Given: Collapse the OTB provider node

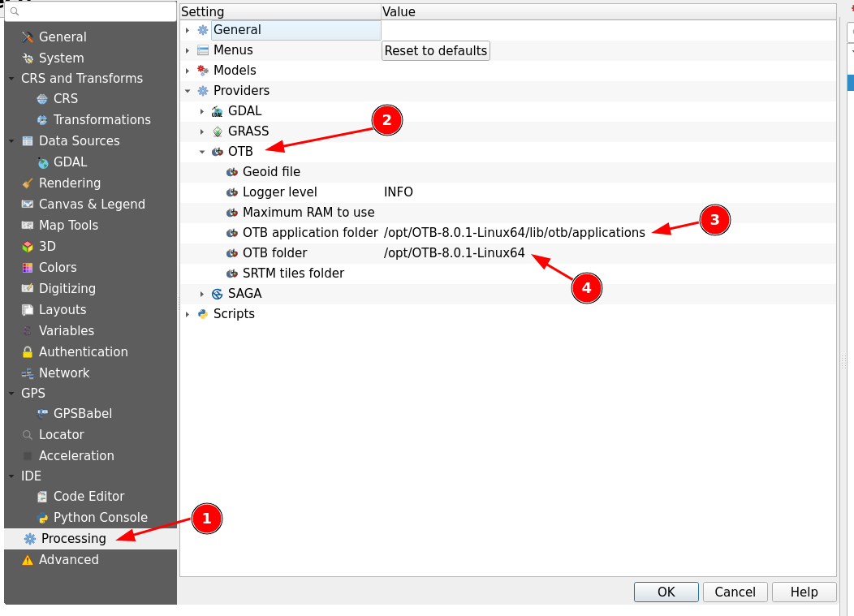Looking at the screenshot, I should tap(202, 152).
